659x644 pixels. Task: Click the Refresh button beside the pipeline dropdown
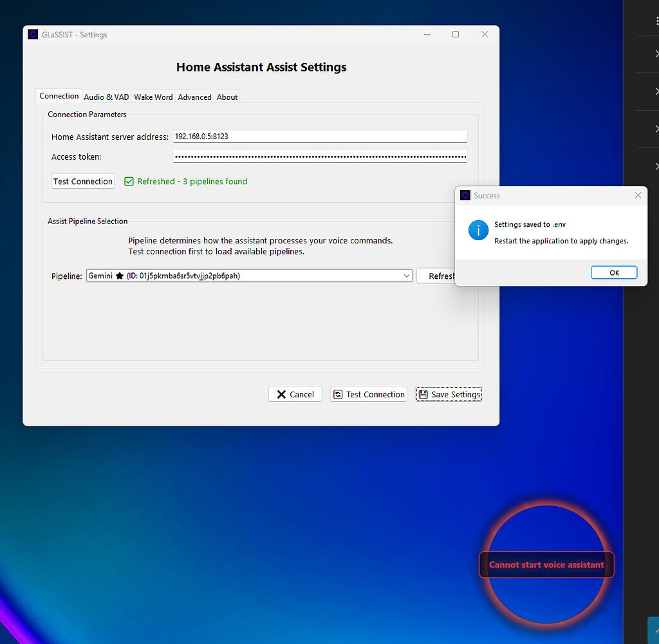click(441, 275)
